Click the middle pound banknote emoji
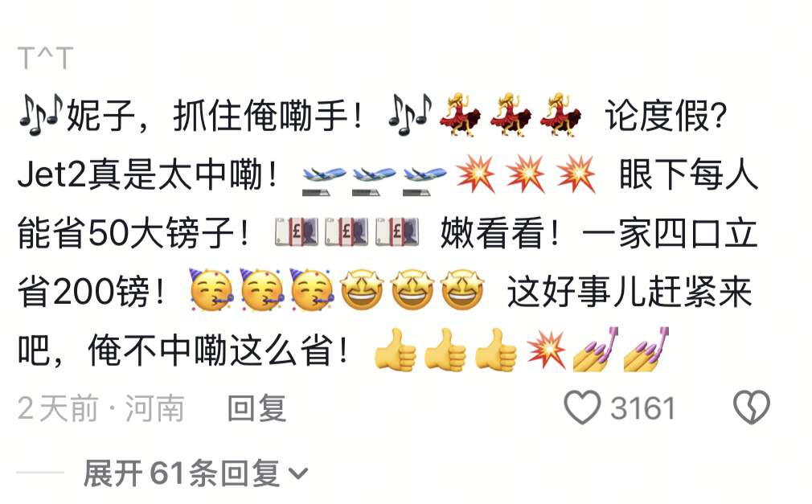Screen dimensions: 812x504 347,232
